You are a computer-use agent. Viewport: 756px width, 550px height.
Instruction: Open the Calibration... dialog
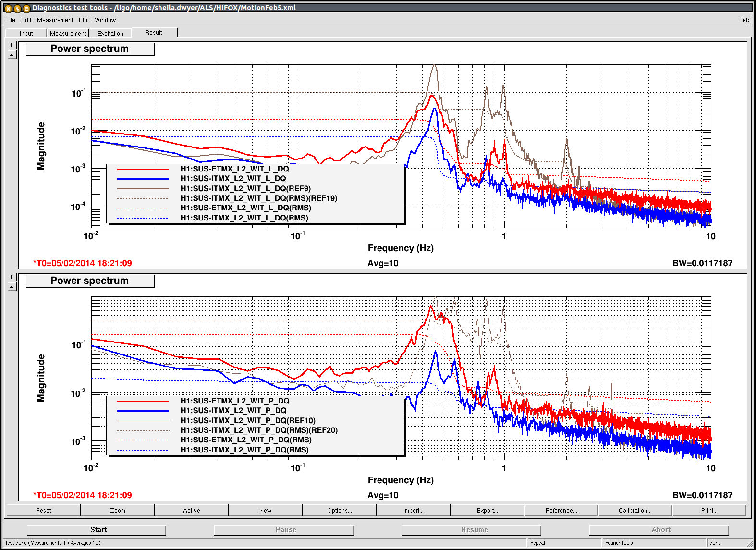635,510
